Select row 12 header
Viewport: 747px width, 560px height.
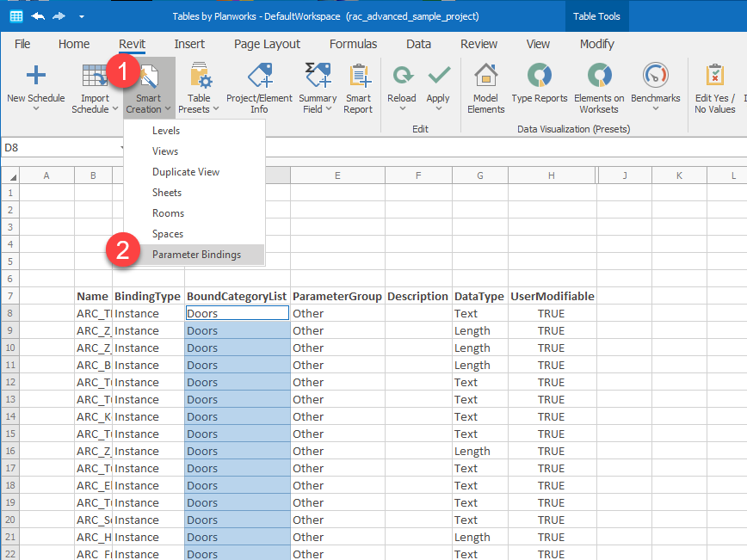10,383
